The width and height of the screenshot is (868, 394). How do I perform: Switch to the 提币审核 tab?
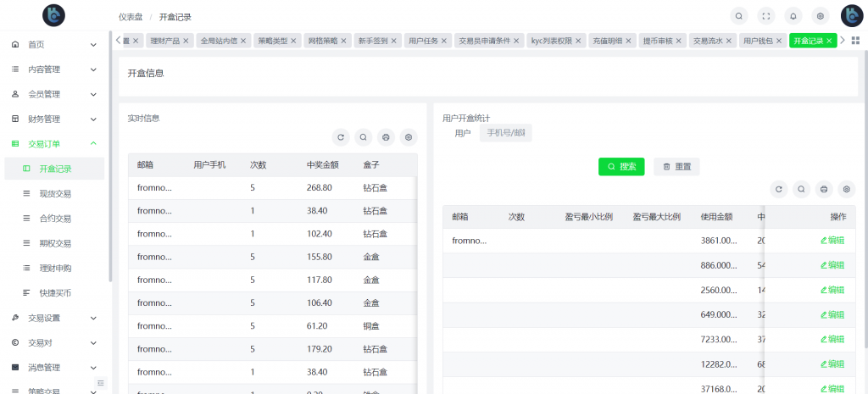657,41
